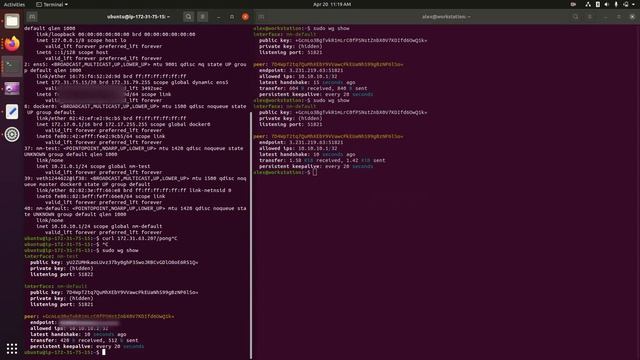This screenshot has width=640, height=360.
Task: Open the circular gear app in dock
Action: tap(12, 134)
